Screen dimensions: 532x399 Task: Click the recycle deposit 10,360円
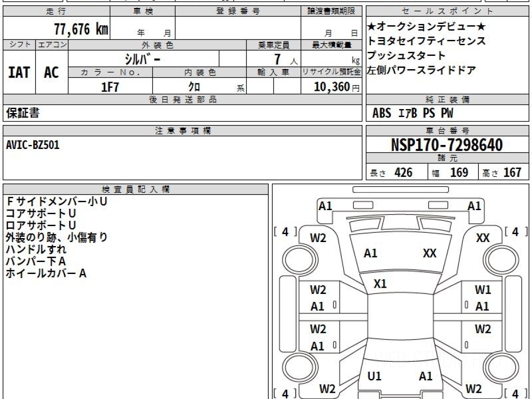337,87
